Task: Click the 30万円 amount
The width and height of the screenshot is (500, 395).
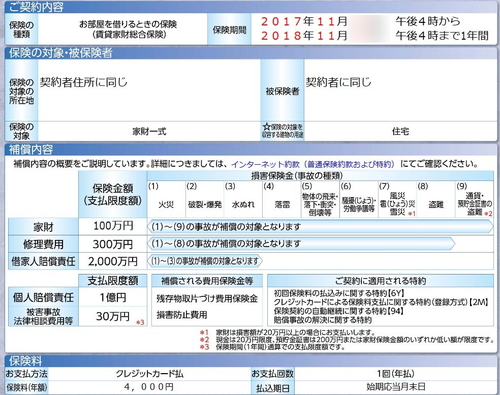Action: [x=113, y=316]
